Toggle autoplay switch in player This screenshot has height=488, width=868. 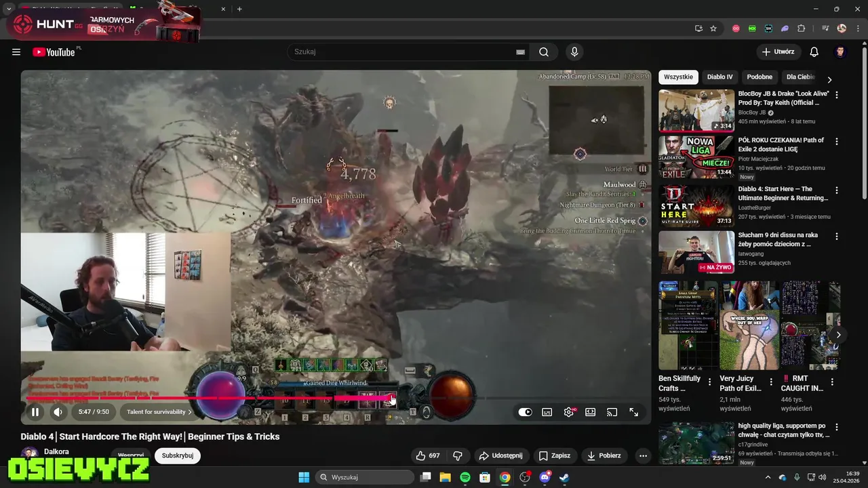click(x=525, y=412)
